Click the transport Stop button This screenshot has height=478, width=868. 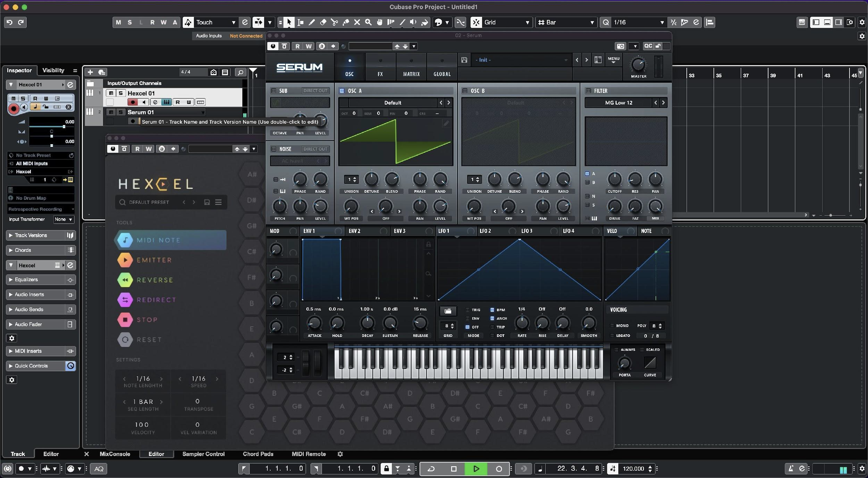pos(453,469)
